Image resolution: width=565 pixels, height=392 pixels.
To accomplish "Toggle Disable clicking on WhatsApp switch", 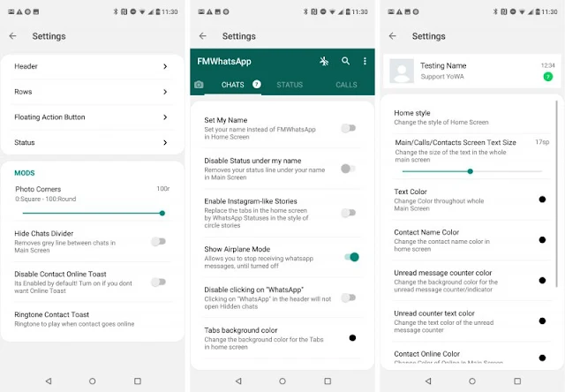I will pos(349,298).
